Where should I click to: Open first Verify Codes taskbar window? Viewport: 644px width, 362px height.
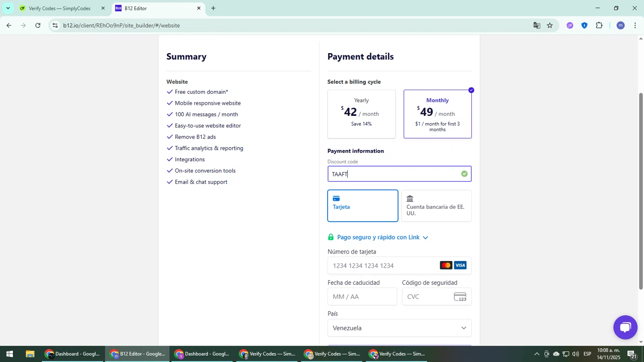pos(267,354)
